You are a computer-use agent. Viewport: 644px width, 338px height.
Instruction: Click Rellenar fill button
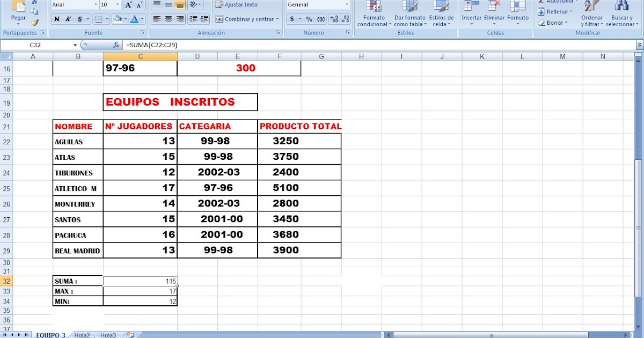click(x=555, y=12)
